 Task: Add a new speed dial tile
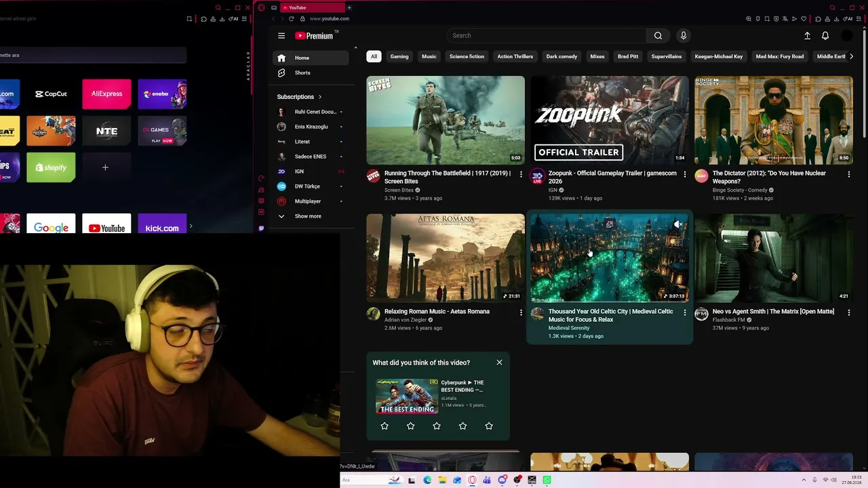(x=105, y=167)
